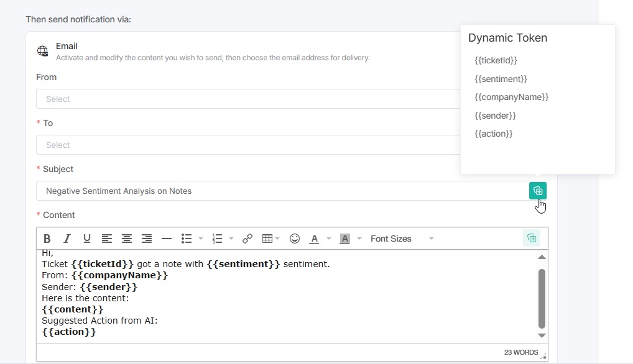This screenshot has height=364, width=633.
Task: Insert the {{companyName}} token
Action: coord(511,97)
